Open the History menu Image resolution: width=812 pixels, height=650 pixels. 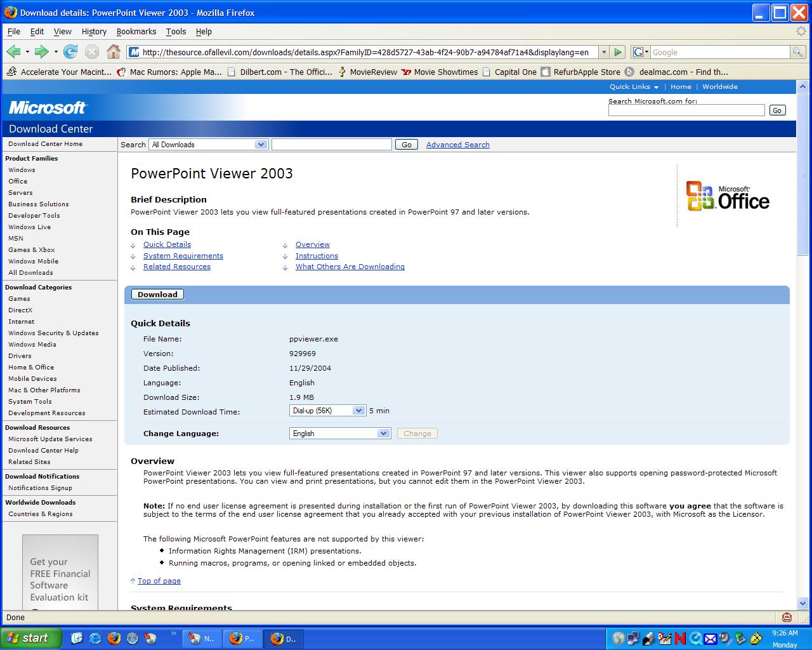94,31
